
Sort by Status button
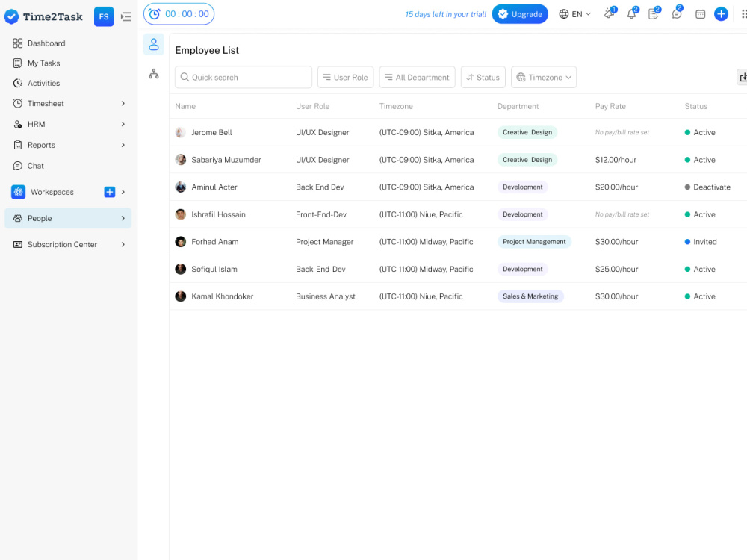coord(483,77)
